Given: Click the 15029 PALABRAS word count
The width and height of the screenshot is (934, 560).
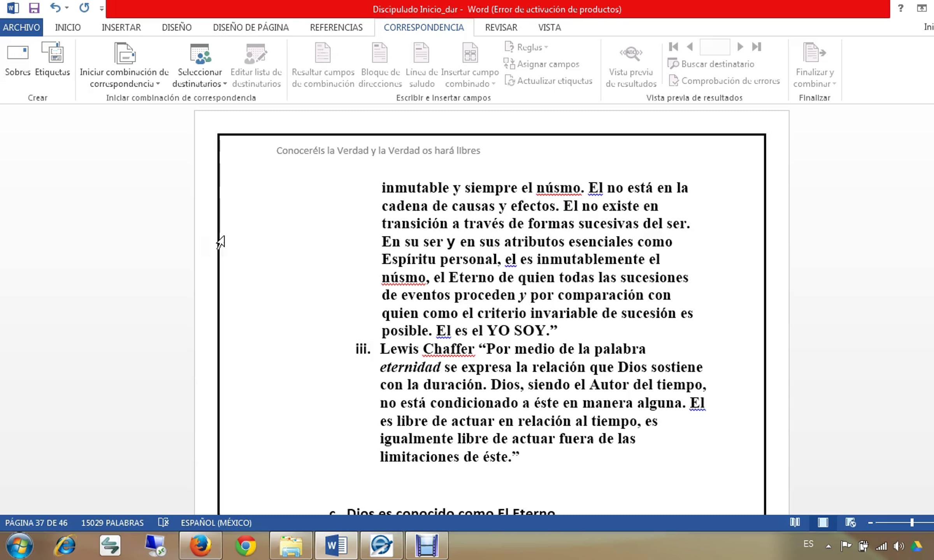Looking at the screenshot, I should tap(112, 522).
